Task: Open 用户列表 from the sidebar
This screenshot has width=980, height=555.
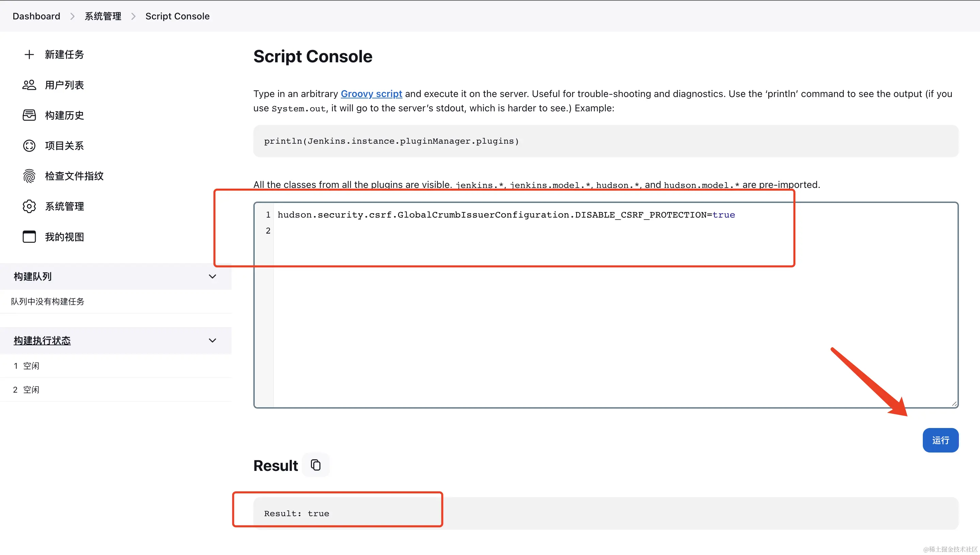Action: [65, 85]
